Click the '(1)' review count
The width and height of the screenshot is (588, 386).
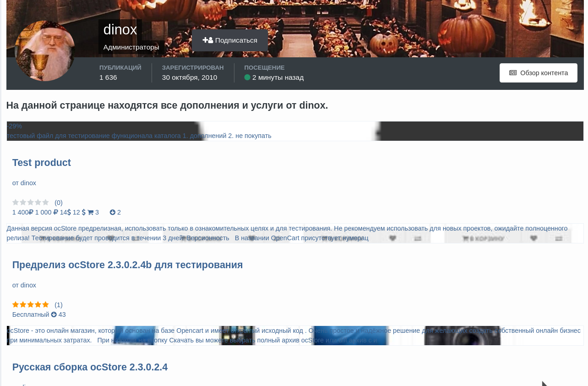coord(59,305)
